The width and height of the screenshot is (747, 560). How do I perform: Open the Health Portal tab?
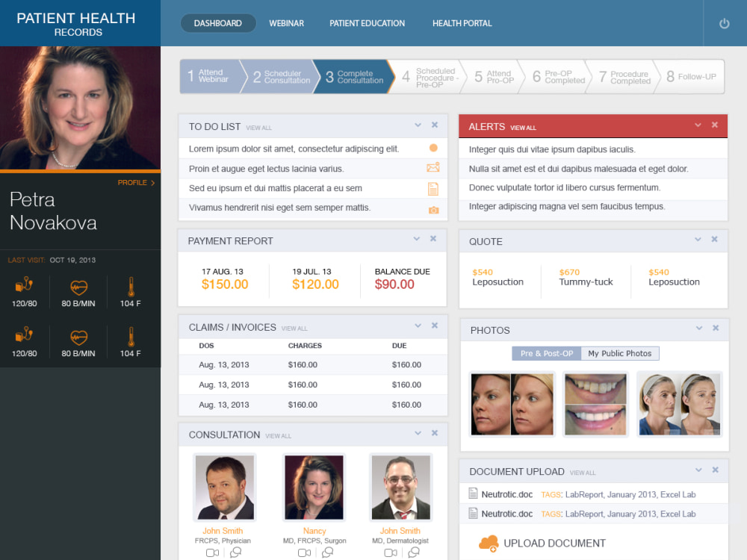pos(462,23)
